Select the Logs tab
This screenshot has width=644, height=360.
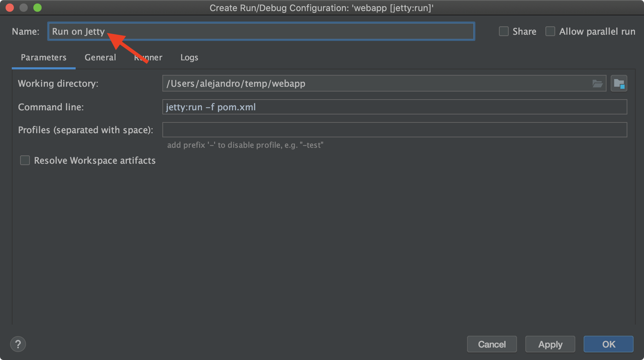click(x=189, y=58)
